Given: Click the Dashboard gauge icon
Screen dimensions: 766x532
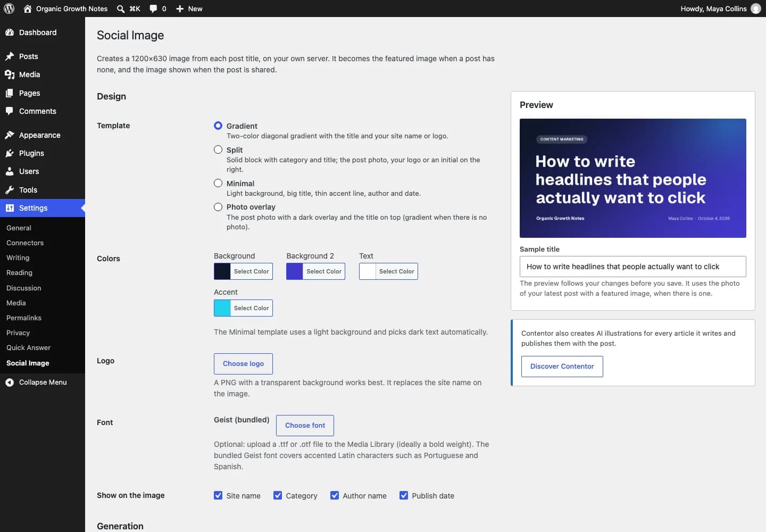Looking at the screenshot, I should [10, 32].
